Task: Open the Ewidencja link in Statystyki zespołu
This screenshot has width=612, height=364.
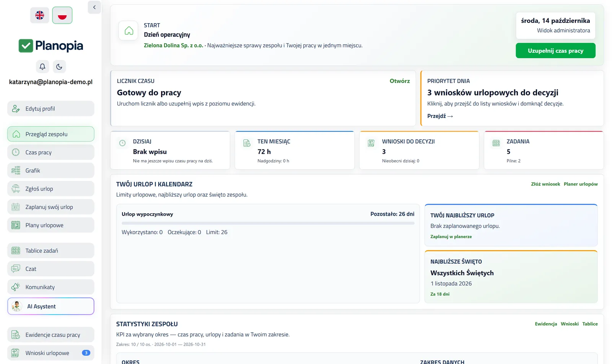Action: 546,324
